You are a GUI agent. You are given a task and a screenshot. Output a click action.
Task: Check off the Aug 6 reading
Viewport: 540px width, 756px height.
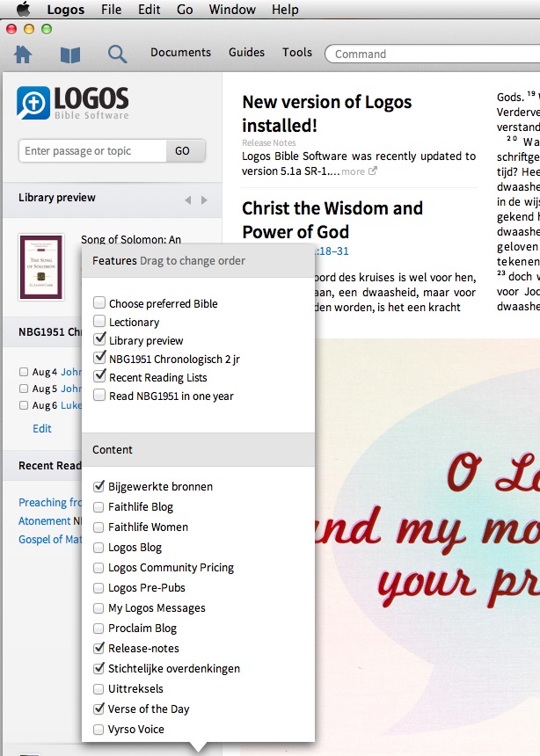pyautogui.click(x=24, y=405)
